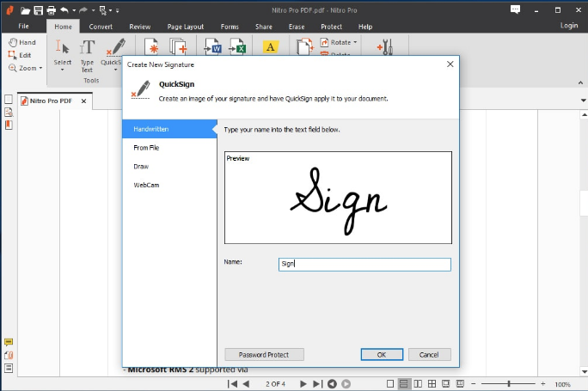Image resolution: width=588 pixels, height=391 pixels.
Task: Click the combine files icon
Action: 178,47
